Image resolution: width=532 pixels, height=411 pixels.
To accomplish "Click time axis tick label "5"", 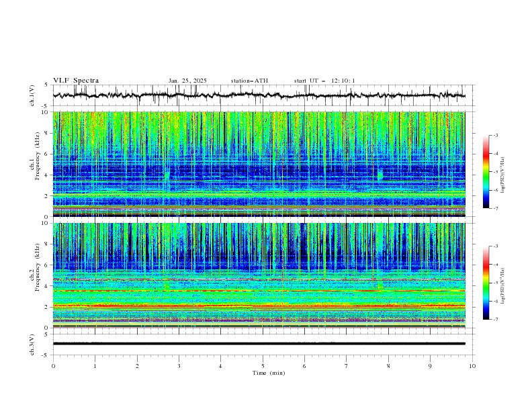I will click(x=263, y=366).
